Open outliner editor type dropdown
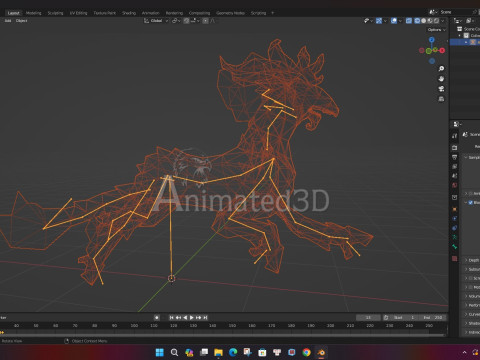Image resolution: width=480 pixels, height=360 pixels. coord(458,21)
